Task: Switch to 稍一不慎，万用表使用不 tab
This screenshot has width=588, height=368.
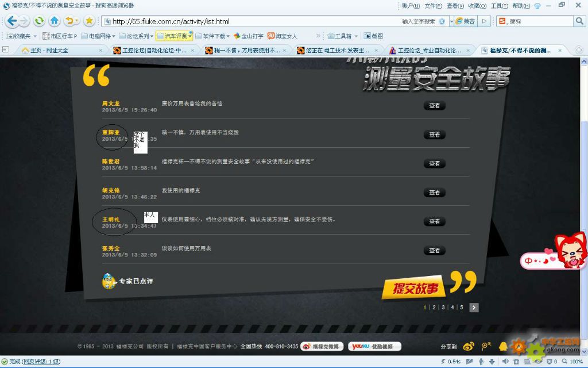Action: tap(246, 51)
